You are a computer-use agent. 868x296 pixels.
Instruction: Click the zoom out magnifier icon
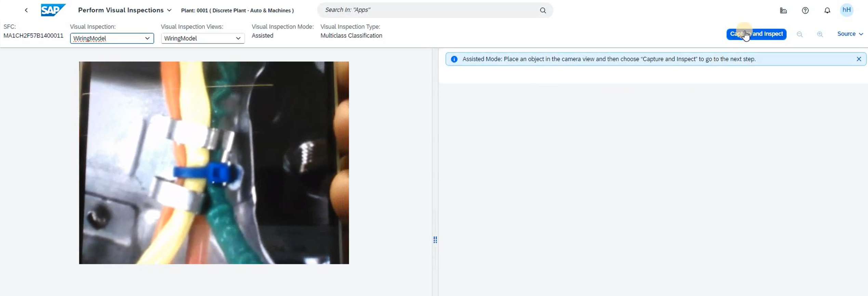click(x=799, y=34)
